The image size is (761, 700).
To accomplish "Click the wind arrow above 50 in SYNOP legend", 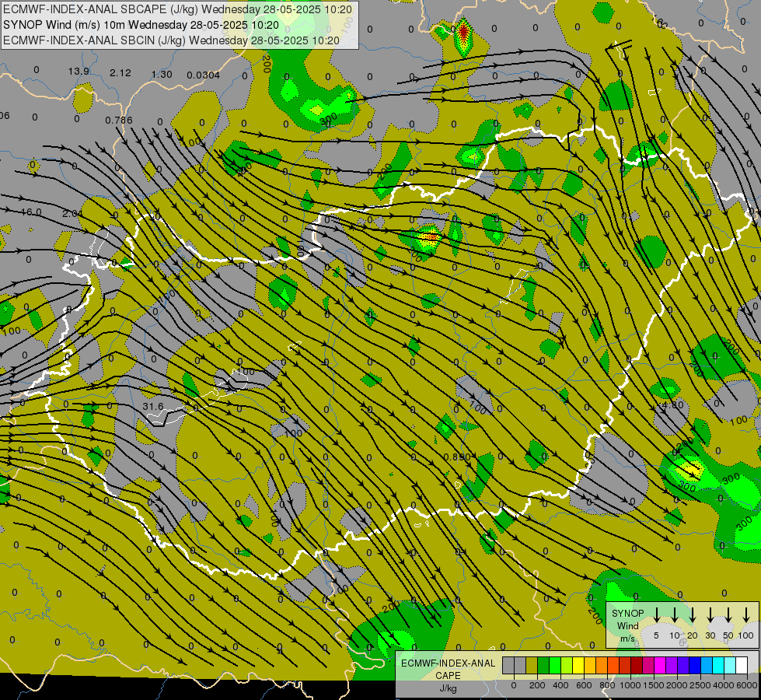I will 728,614.
